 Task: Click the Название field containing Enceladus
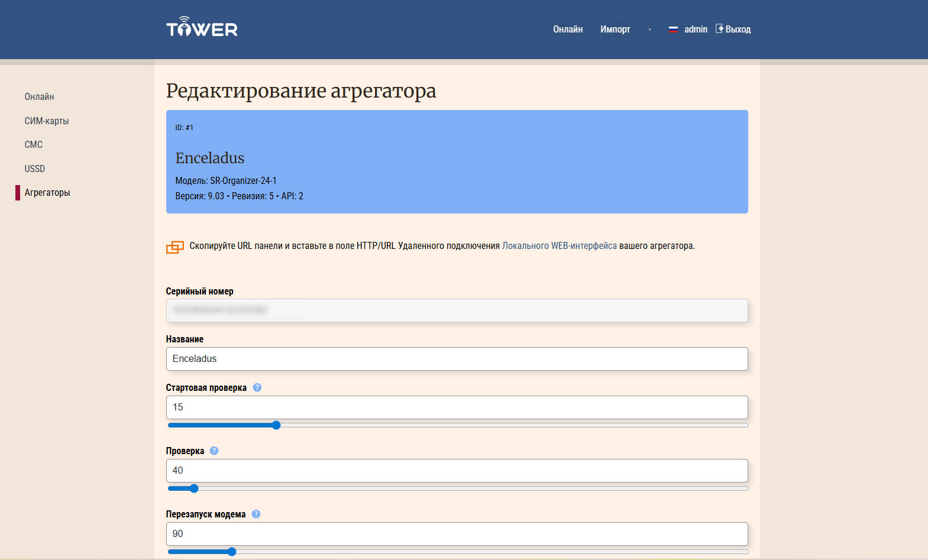tap(457, 359)
